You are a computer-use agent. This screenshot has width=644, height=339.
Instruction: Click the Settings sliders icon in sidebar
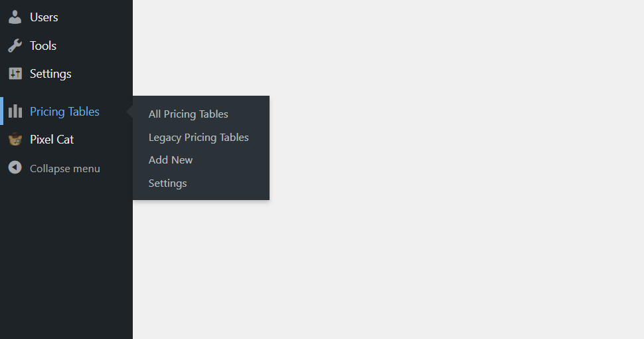(15, 74)
